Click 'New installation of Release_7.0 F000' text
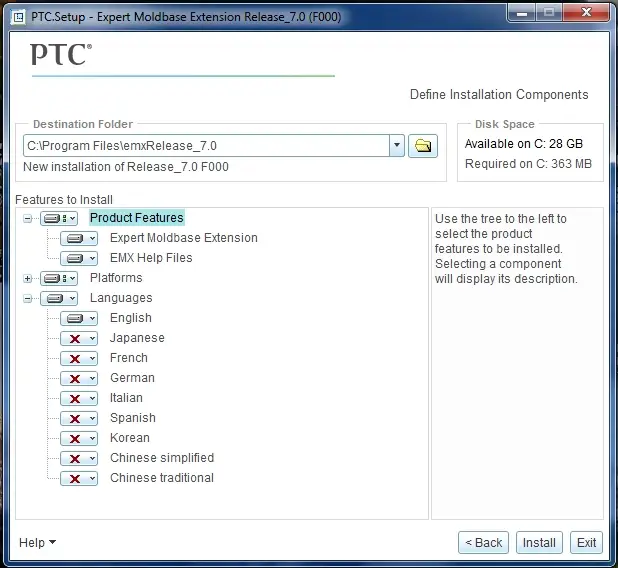Screen dimensions: 618x568 tap(126, 167)
